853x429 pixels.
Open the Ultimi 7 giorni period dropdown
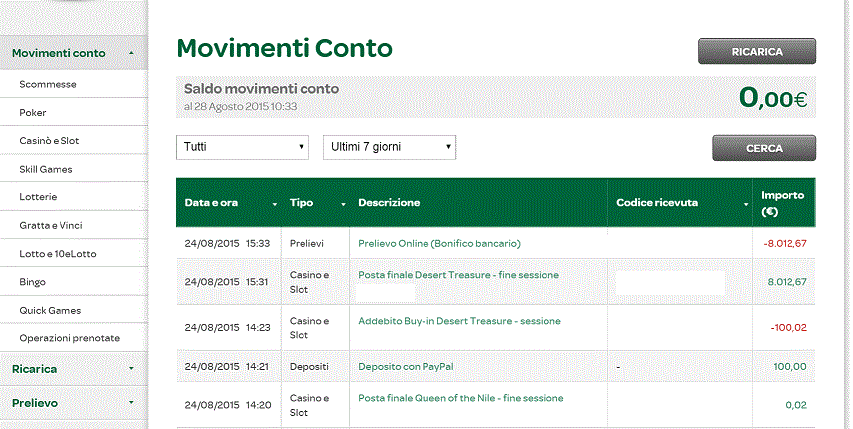(390, 147)
